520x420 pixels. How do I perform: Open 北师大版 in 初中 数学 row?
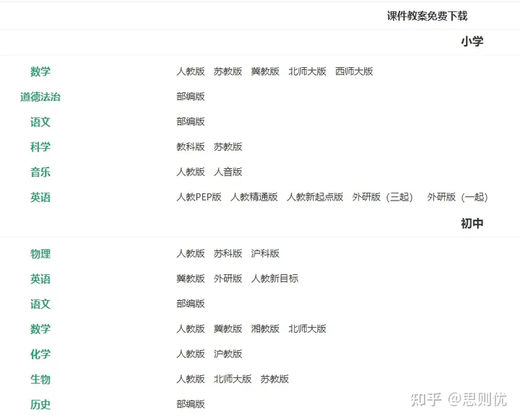click(x=307, y=329)
